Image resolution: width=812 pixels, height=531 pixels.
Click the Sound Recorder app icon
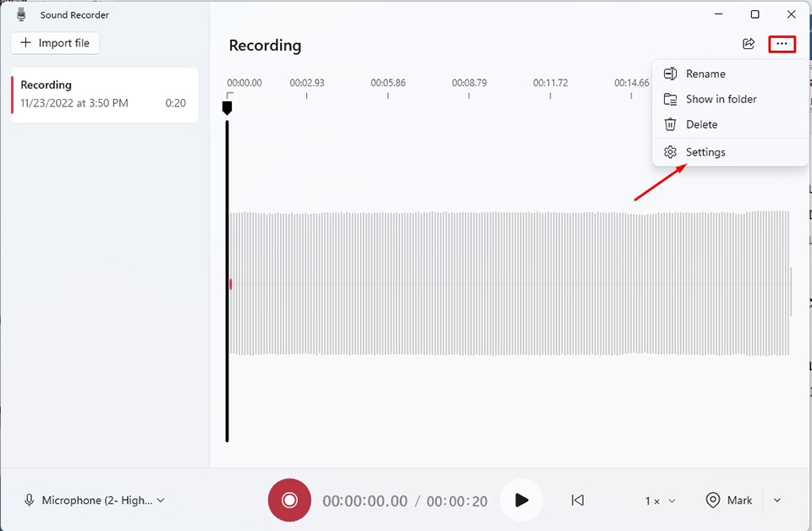coord(21,14)
